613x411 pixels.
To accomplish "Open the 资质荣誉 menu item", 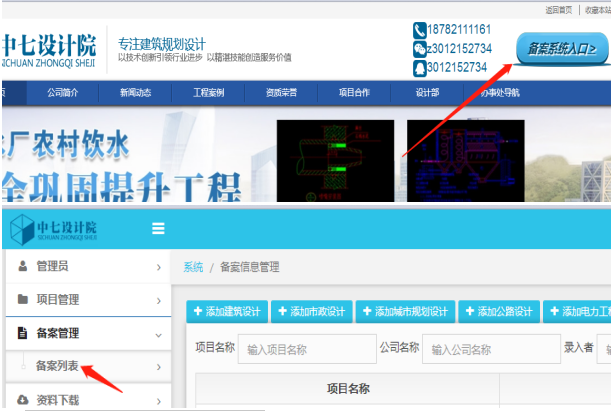I will tap(281, 93).
